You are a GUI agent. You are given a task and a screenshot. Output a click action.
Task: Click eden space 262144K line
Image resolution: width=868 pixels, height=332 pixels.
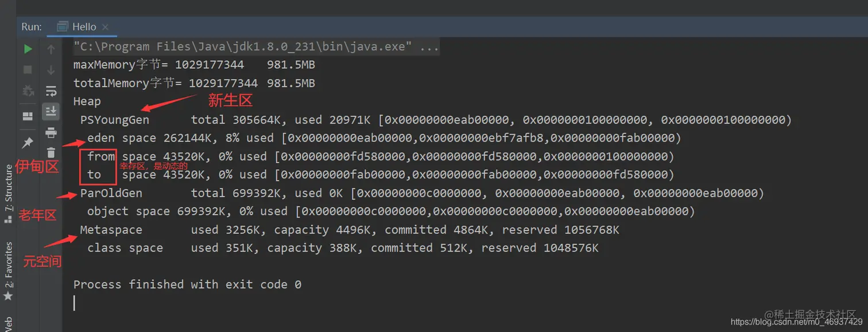pyautogui.click(x=384, y=138)
